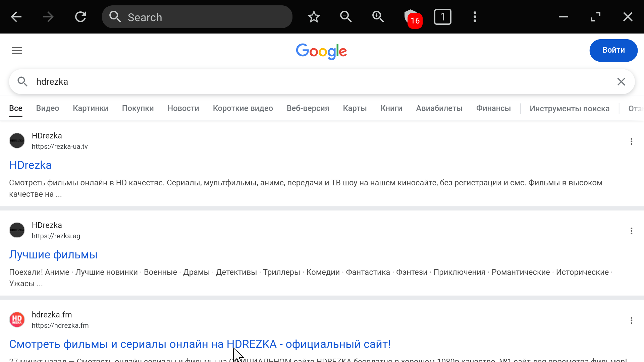This screenshot has width=644, height=362.
Task: Open browser three-dot menu
Action: [x=475, y=17]
